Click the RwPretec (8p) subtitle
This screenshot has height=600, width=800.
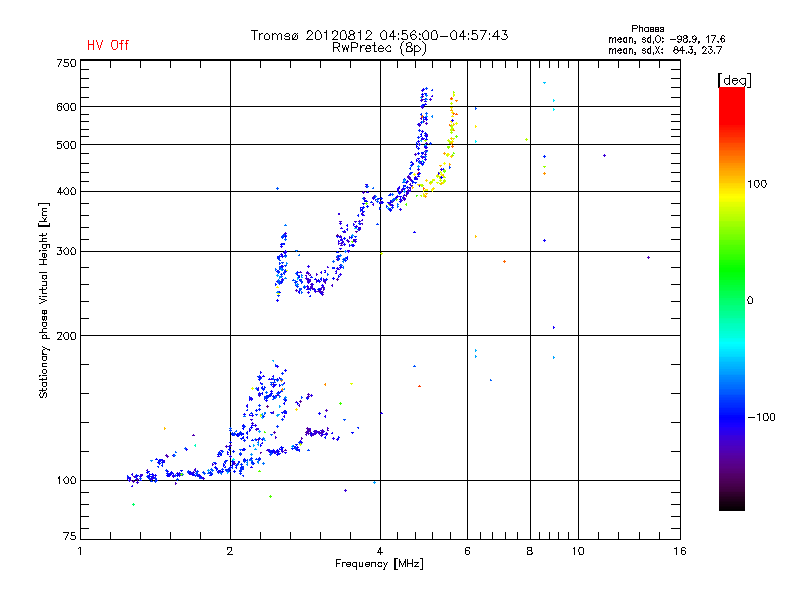pyautogui.click(x=379, y=48)
